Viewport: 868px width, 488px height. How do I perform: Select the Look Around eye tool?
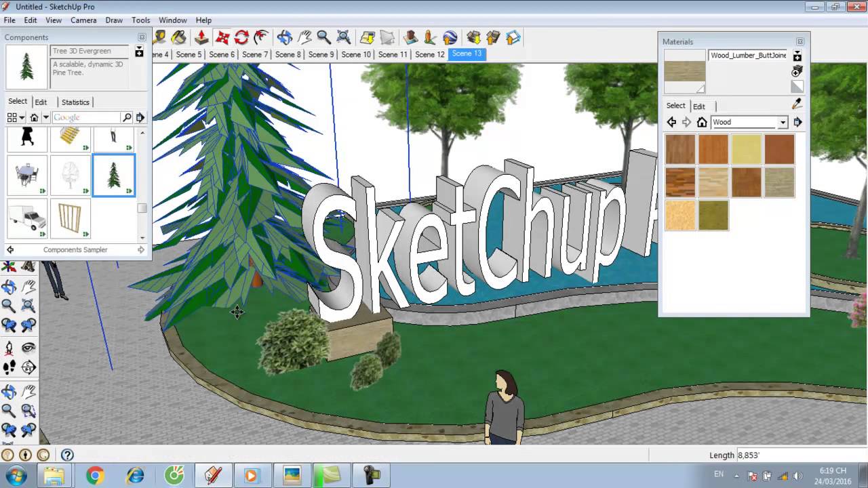28,348
